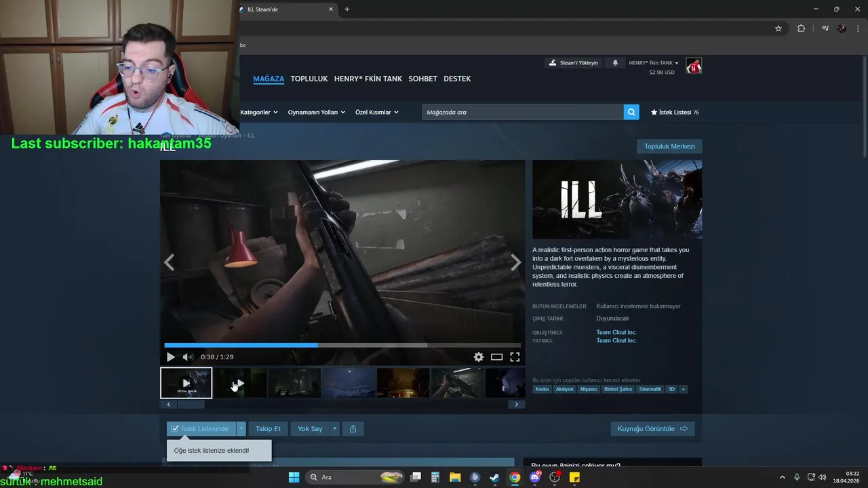This screenshot has height=488, width=868.
Task: Select the Korku tag
Action: click(542, 389)
